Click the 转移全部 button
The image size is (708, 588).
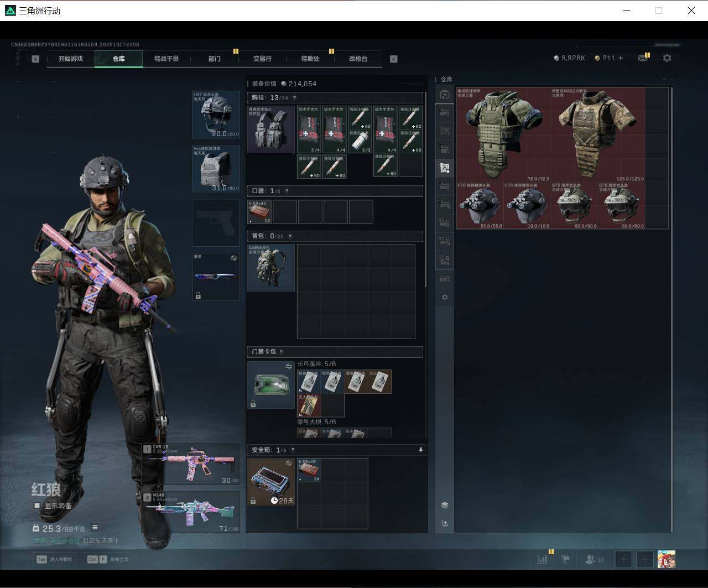[108, 559]
